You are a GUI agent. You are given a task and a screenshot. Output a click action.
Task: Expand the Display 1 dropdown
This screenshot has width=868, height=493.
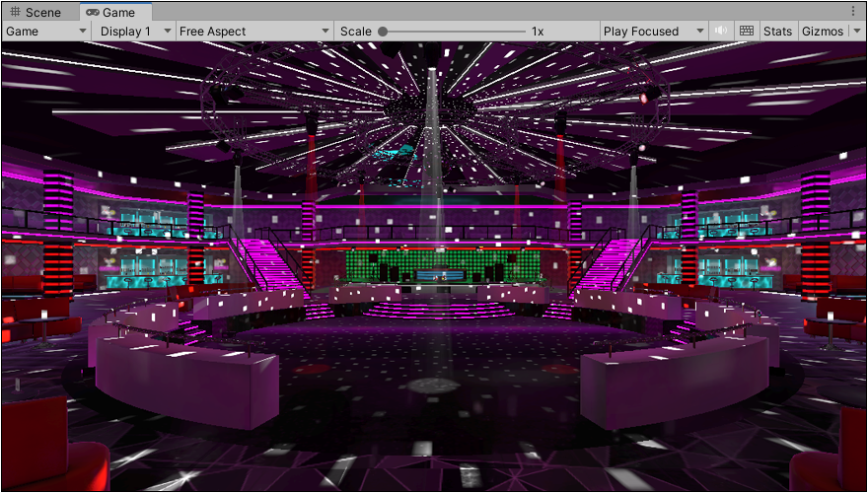(x=134, y=31)
